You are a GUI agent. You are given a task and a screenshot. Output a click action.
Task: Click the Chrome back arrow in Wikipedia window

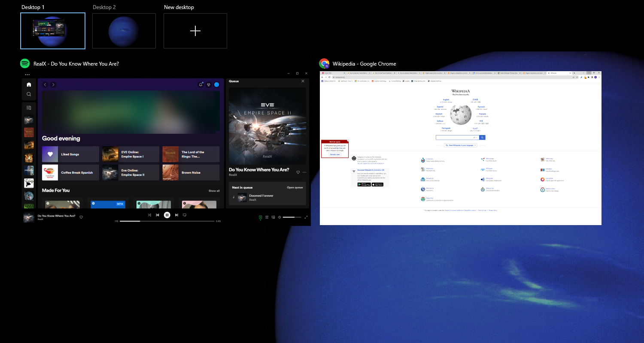(x=322, y=77)
